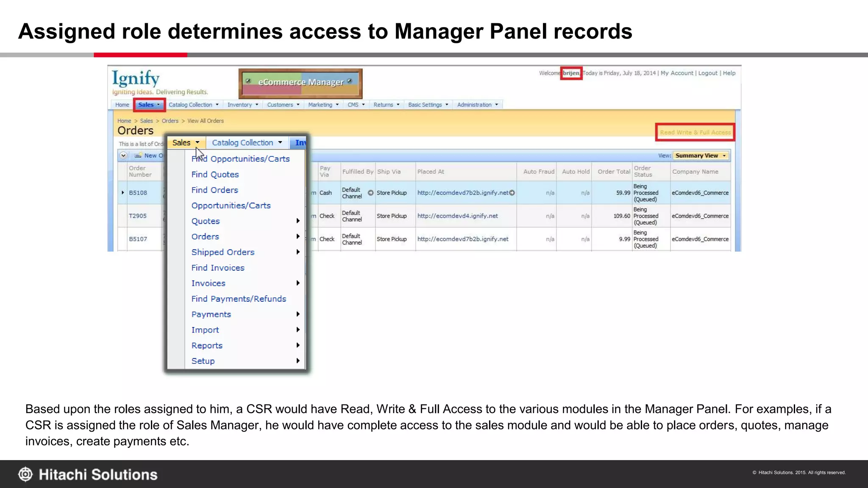The width and height of the screenshot is (868, 488).
Task: Select Find Orders menu entry
Action: (x=214, y=190)
